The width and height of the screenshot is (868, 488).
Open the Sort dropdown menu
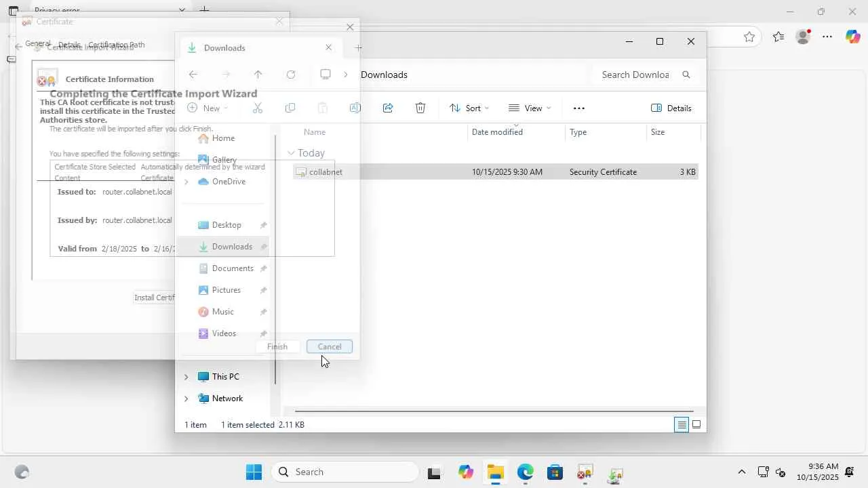coord(469,108)
